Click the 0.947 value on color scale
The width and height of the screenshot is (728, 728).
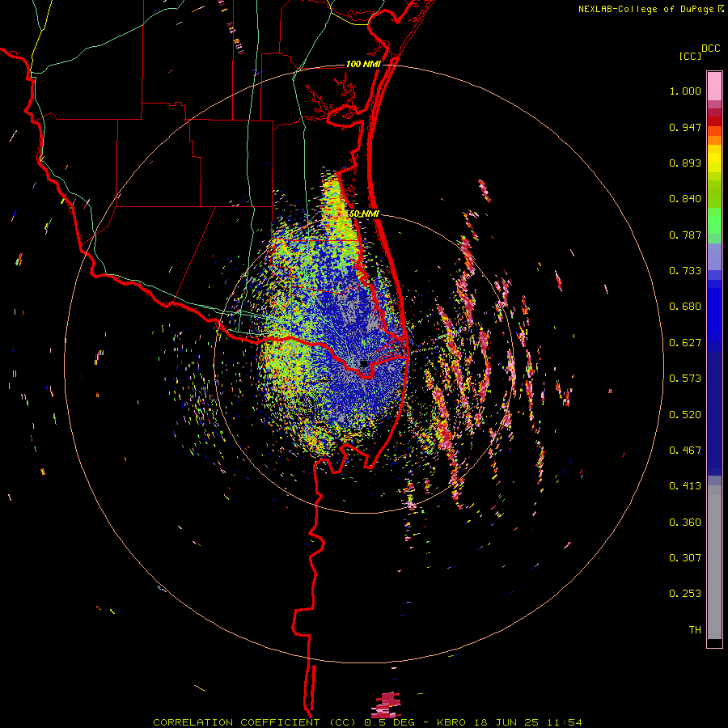click(x=685, y=127)
